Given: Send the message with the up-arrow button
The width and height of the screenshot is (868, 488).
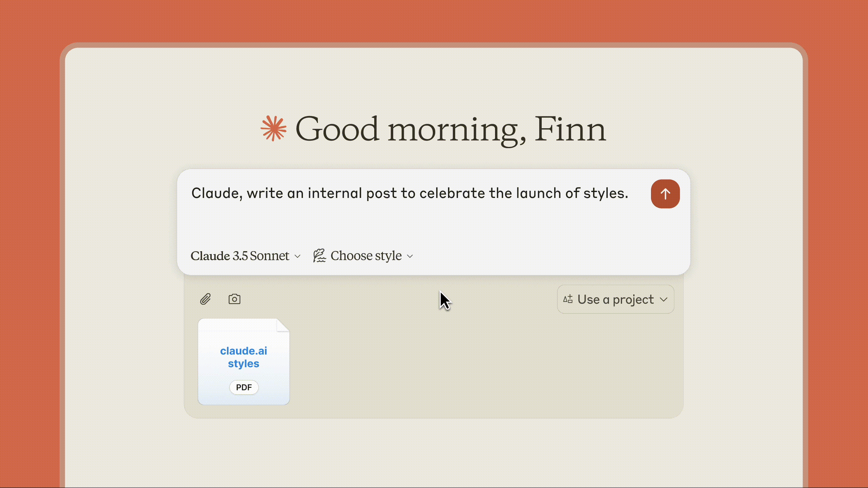Looking at the screenshot, I should 665,194.
